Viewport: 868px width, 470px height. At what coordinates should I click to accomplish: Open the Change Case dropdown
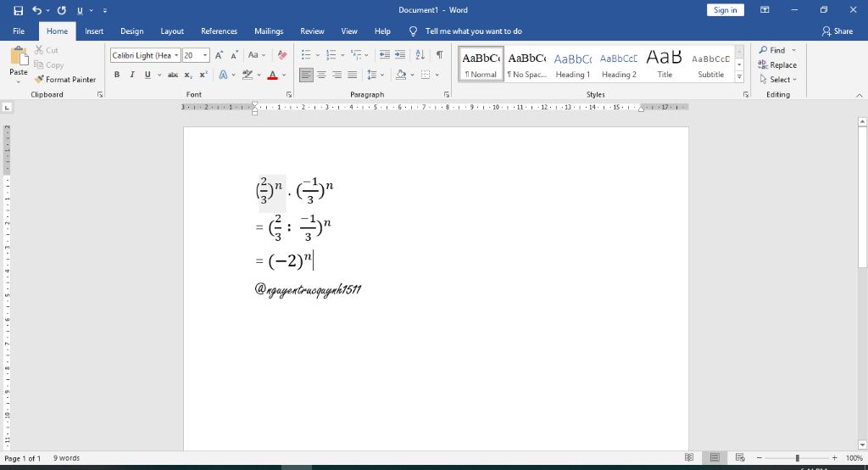point(256,55)
